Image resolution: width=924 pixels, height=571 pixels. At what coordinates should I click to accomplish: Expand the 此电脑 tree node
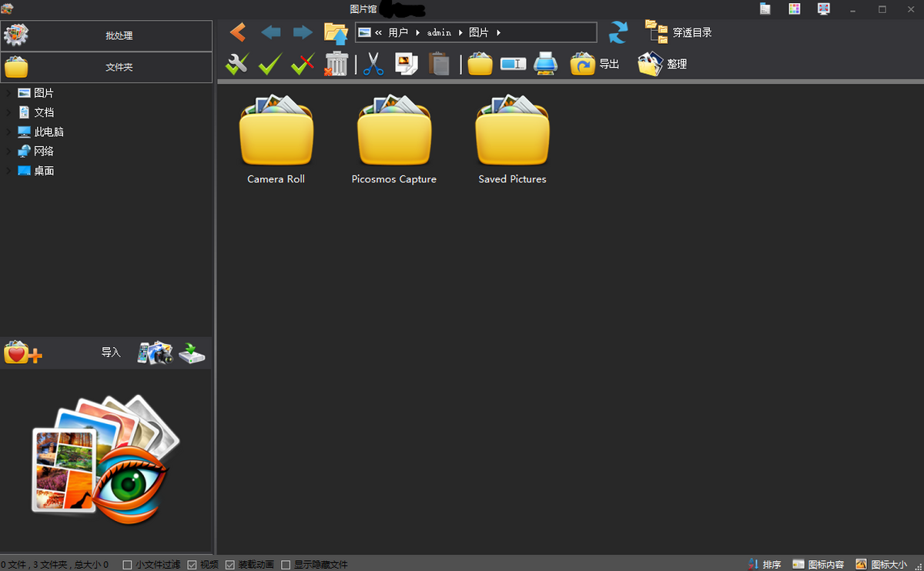pos(8,132)
